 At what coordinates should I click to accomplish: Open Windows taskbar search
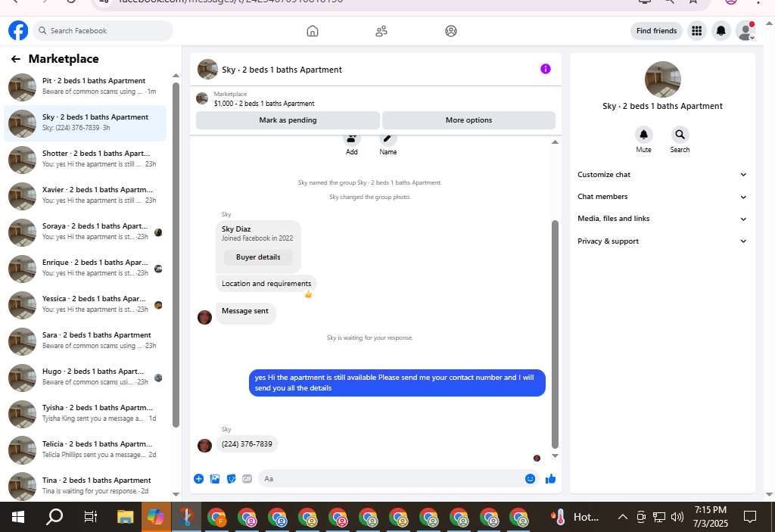pyautogui.click(x=54, y=517)
